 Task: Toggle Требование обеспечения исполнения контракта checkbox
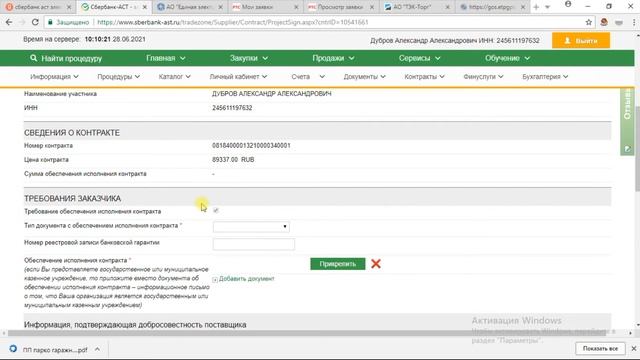216,211
